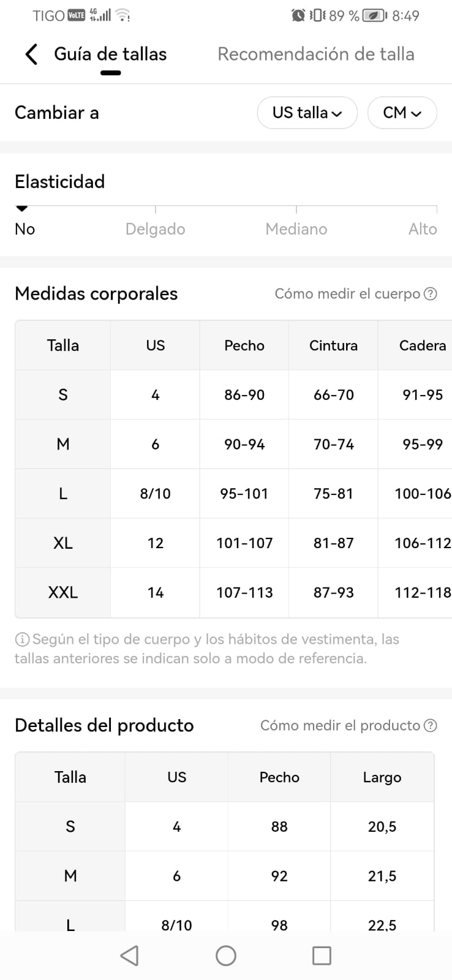Open Cómo medir el cuerpo link
Viewport: 452px width, 980px height.
[347, 294]
